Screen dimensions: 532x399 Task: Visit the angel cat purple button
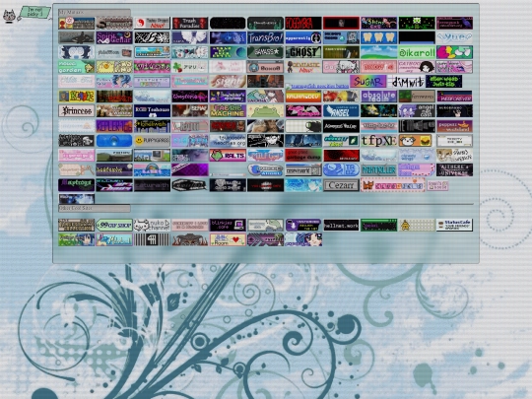[417, 111]
